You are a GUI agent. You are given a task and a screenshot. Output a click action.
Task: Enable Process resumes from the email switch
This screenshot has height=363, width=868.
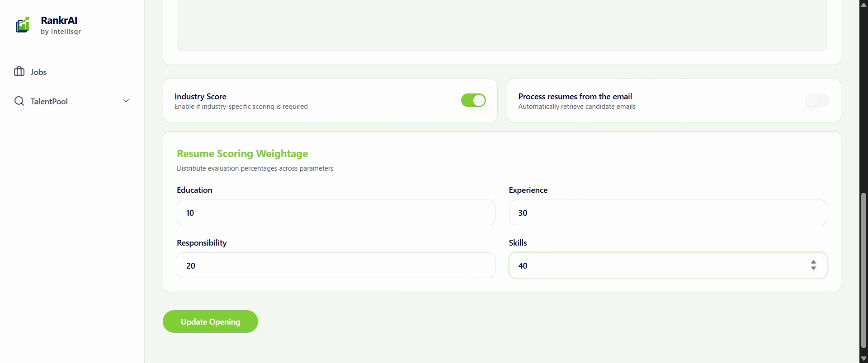click(x=816, y=100)
